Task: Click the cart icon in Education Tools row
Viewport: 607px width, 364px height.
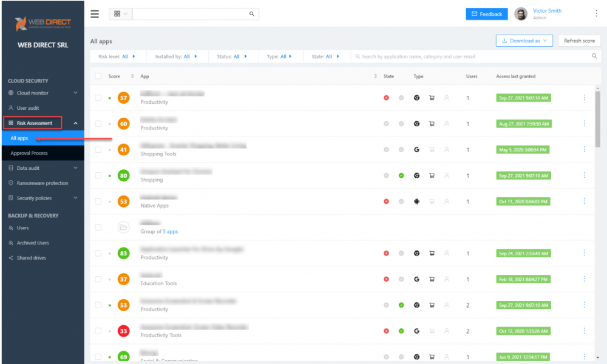Action: (x=432, y=279)
